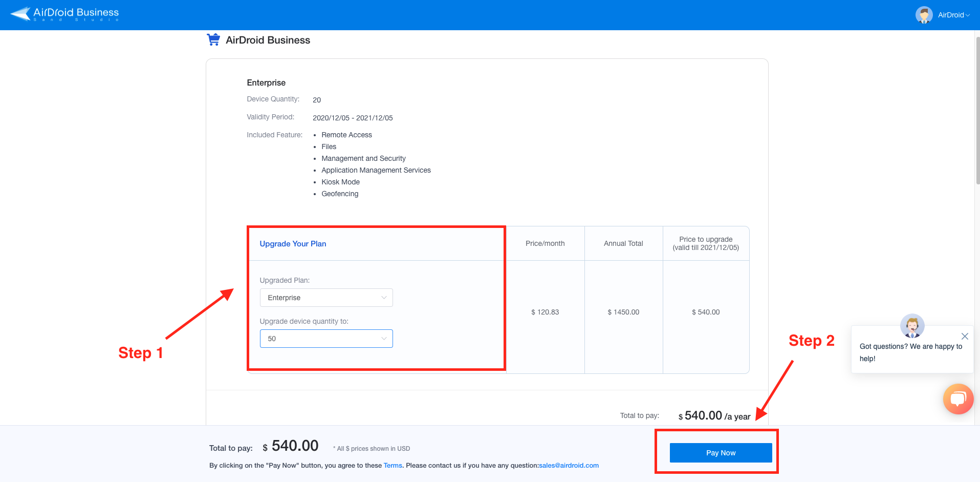Viewport: 980px width, 482px height.
Task: Click the AirDroid Business logo
Action: click(x=64, y=14)
